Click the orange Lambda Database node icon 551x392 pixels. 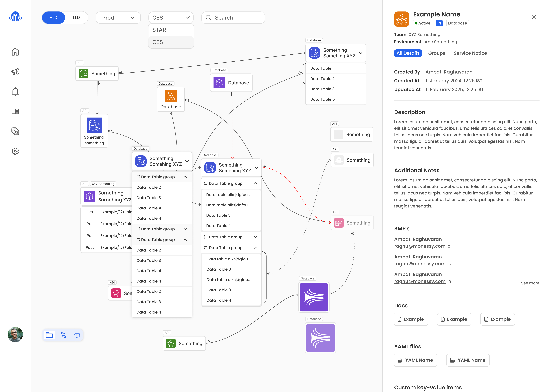tap(171, 96)
